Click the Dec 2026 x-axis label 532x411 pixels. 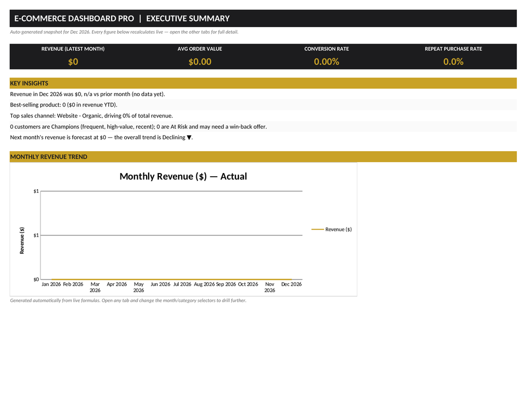point(291,284)
